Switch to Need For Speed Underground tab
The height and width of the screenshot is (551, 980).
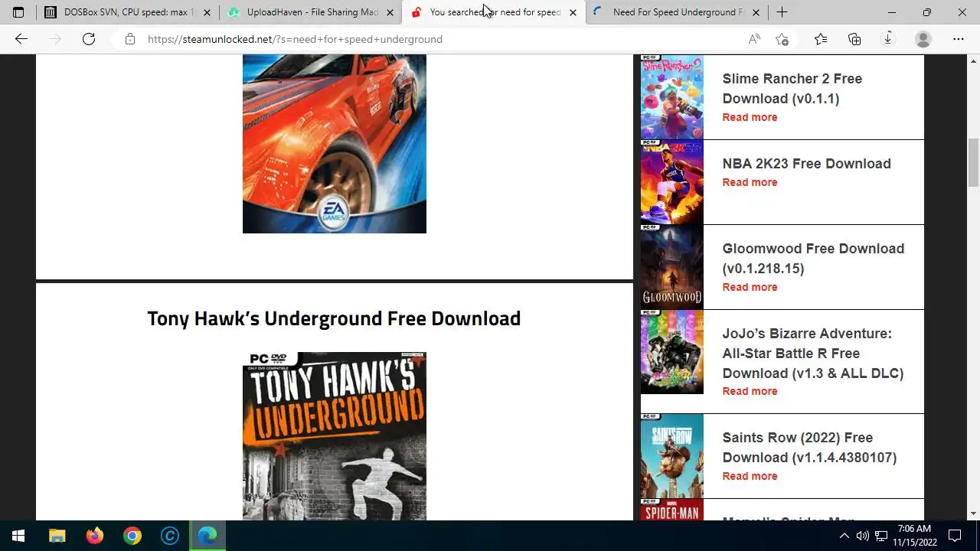pos(677,12)
